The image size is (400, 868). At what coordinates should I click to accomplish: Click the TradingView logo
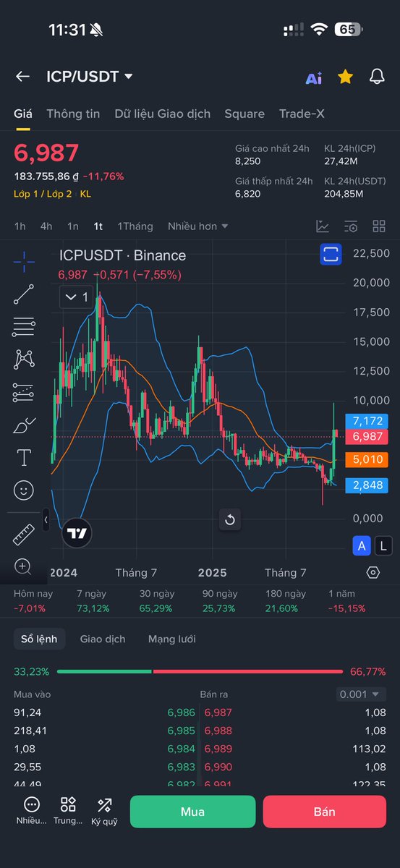point(77,534)
